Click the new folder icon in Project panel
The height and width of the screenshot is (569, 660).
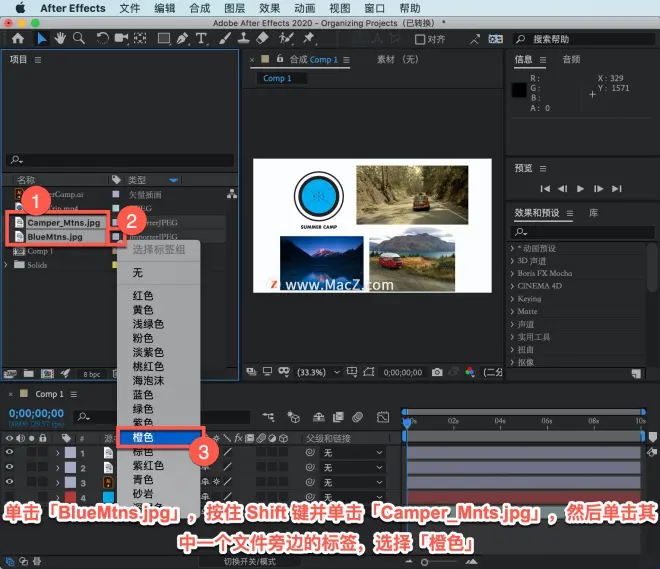[29, 373]
